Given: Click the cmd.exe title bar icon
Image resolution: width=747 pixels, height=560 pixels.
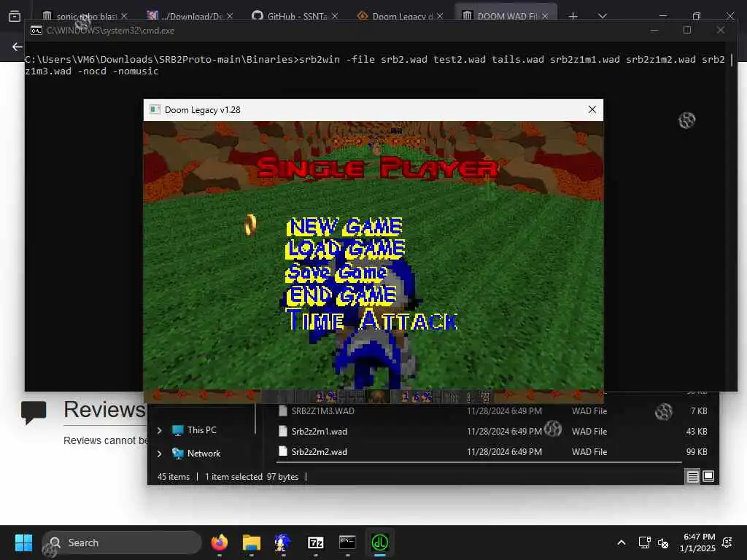Looking at the screenshot, I should click(36, 31).
